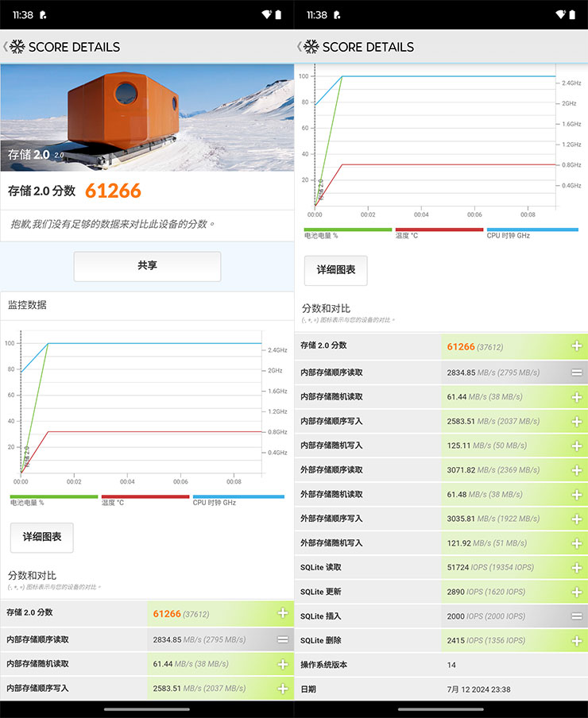The height and width of the screenshot is (718, 588).
Task: Tap the Wi-Fi icon in right status bar
Action: pyautogui.click(x=560, y=14)
